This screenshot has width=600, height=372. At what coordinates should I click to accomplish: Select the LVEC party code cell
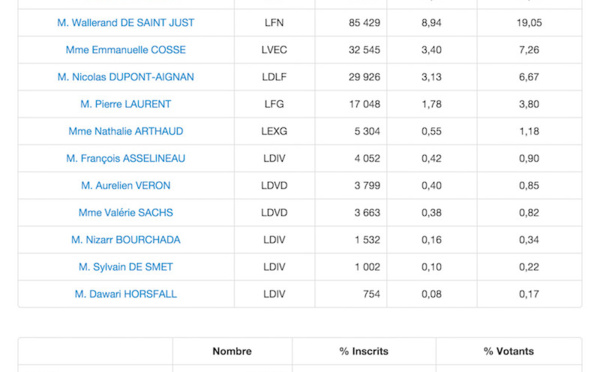(274, 50)
